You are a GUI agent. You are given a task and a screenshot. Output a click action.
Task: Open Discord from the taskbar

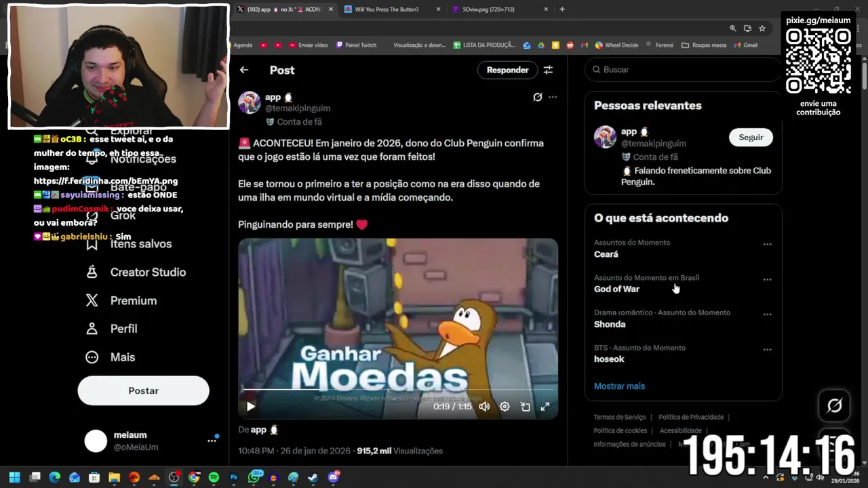coord(333,477)
